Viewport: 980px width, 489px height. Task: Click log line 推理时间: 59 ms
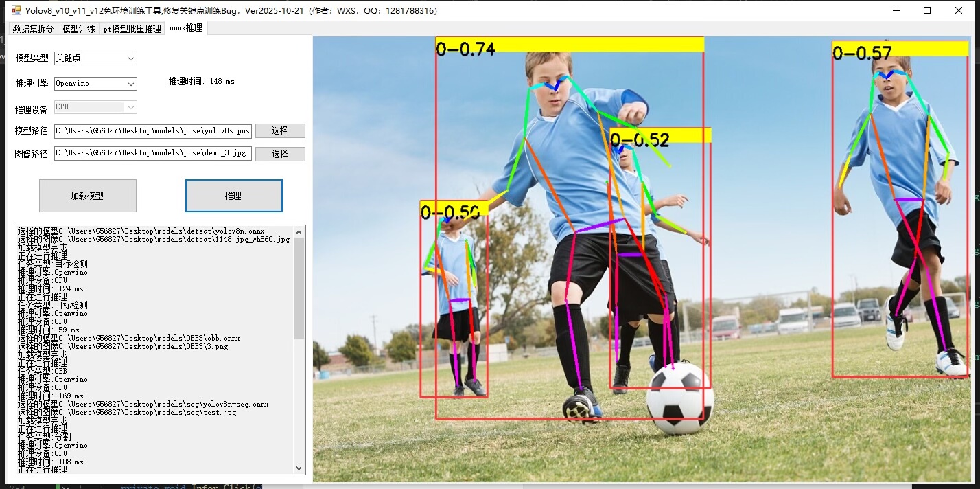tap(49, 330)
